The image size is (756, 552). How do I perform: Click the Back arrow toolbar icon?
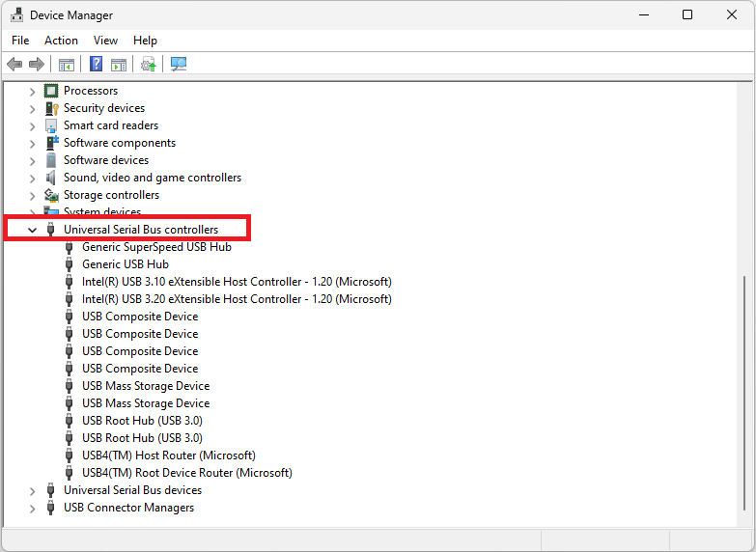coord(14,64)
